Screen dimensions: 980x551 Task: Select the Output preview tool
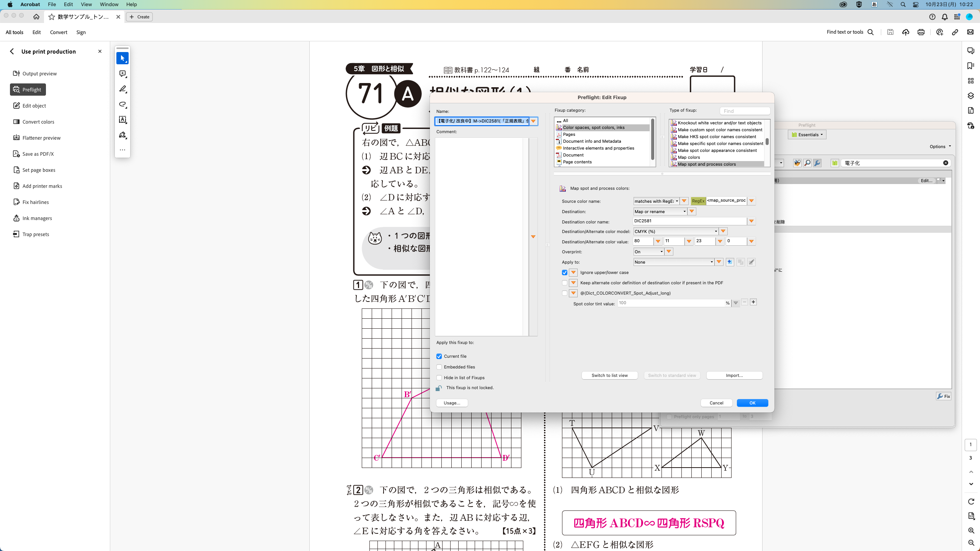(39, 73)
